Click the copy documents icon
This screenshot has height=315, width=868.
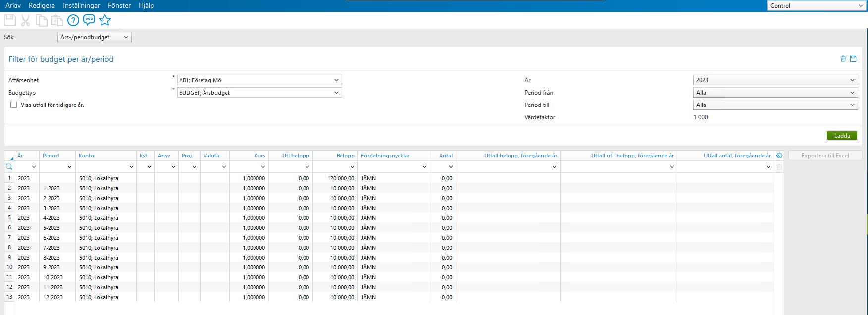pos(42,20)
